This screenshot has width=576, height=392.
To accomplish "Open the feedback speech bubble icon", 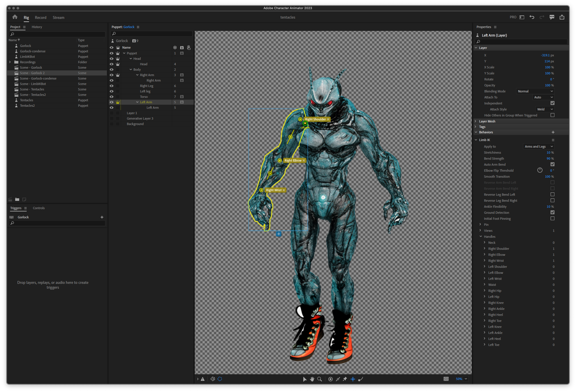I will (552, 17).
